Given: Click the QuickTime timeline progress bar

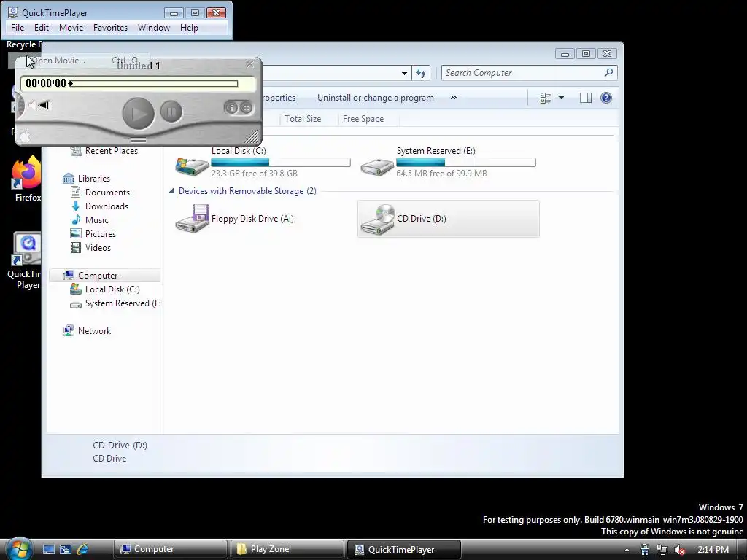Looking at the screenshot, I should [x=155, y=84].
